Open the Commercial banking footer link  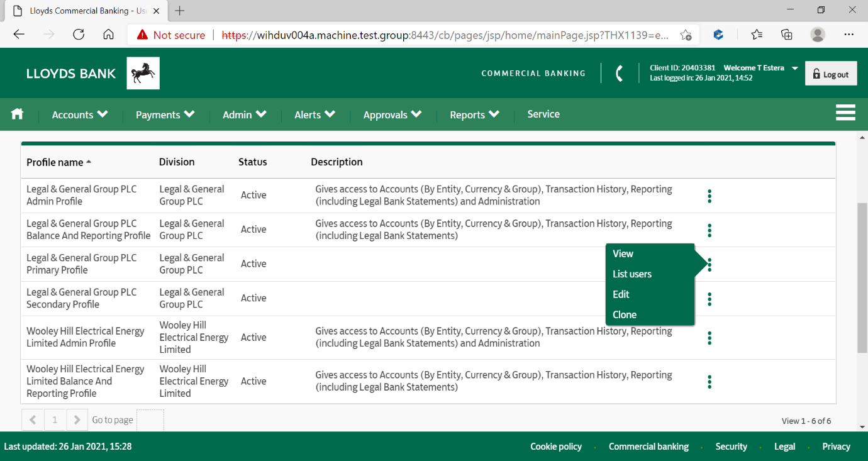[x=648, y=447]
